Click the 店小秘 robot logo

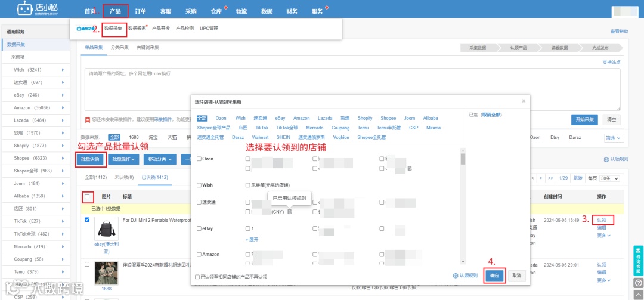point(24,8)
